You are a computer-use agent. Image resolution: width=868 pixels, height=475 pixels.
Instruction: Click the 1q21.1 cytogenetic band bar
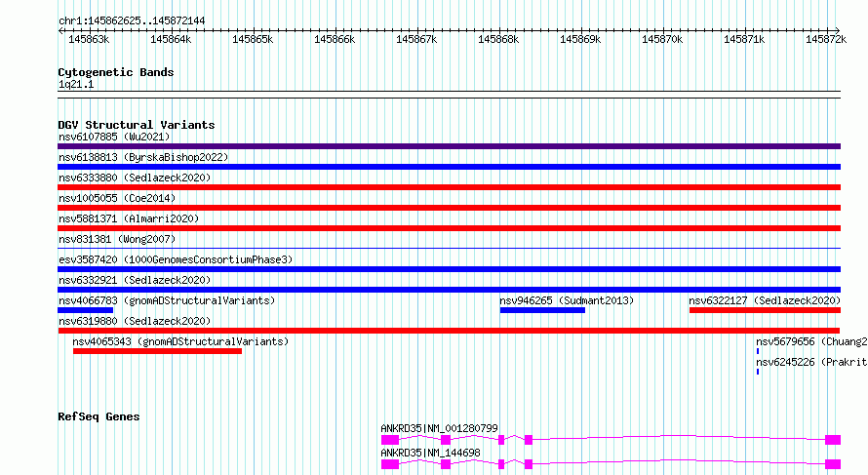point(449,95)
